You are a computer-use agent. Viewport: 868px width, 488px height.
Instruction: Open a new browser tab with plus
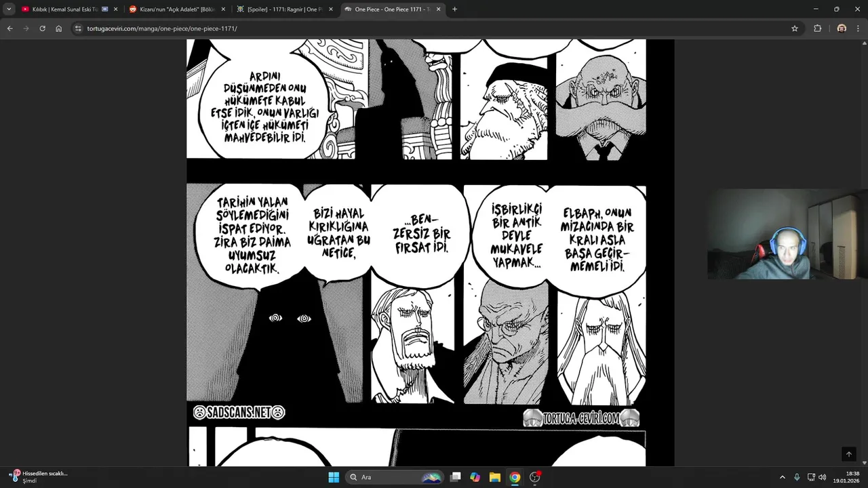454,9
